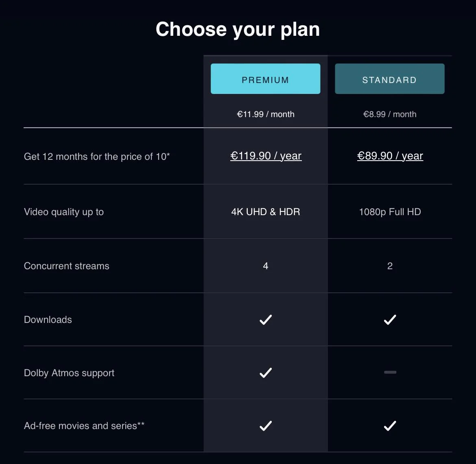Screen dimensions: 476x464
Task: Open the €89.90 per year offer
Action: point(390,156)
